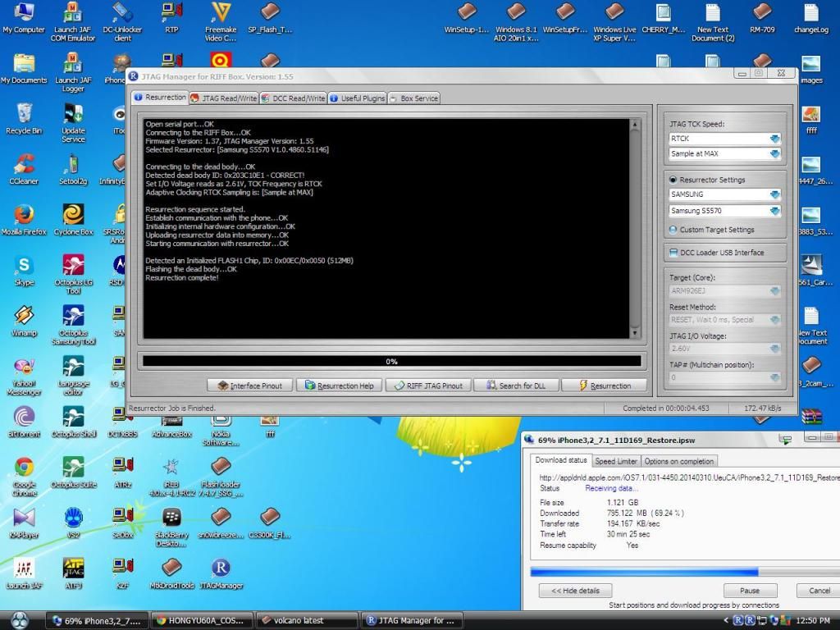
Task: Select the Resurrector Settings radio button
Action: click(673, 180)
